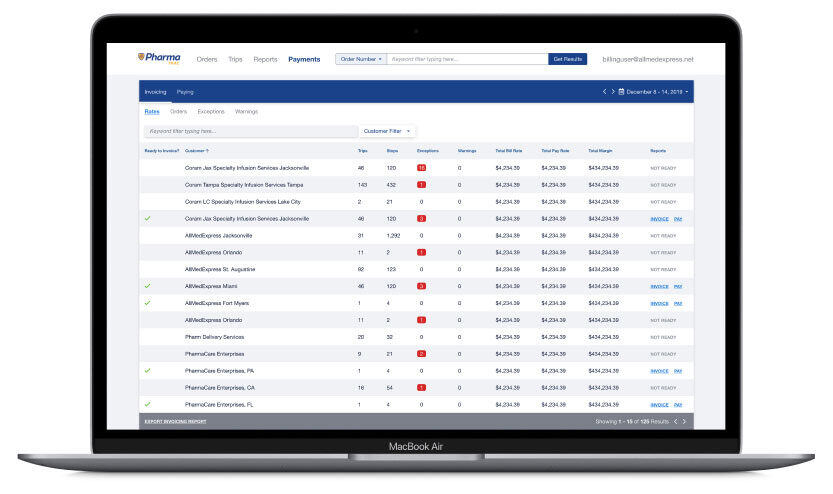
Task: Open the exceptions badge for PharmaCare Enterprises, CA
Action: point(421,388)
